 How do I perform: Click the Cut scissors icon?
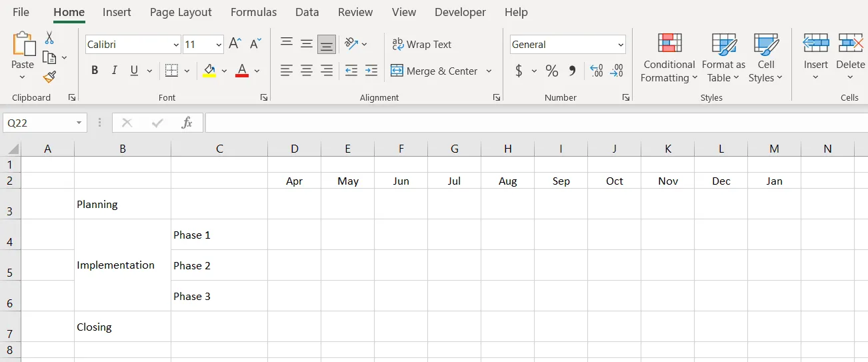click(x=49, y=38)
